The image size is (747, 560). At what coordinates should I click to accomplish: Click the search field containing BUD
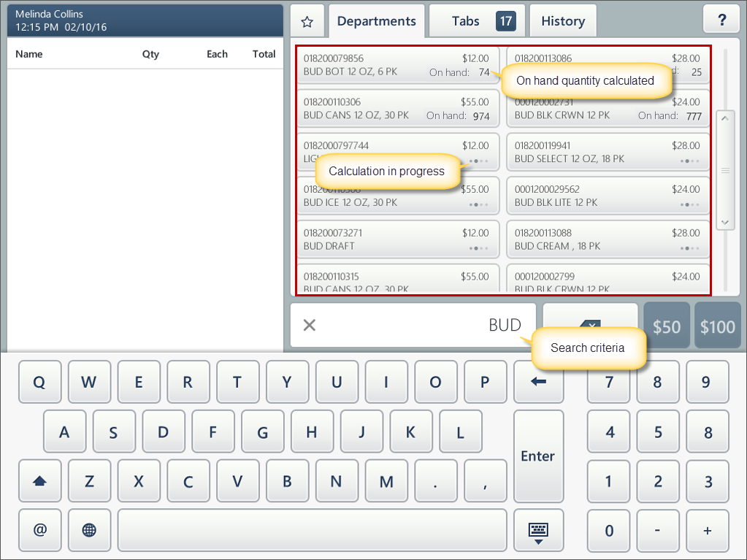[x=413, y=325]
